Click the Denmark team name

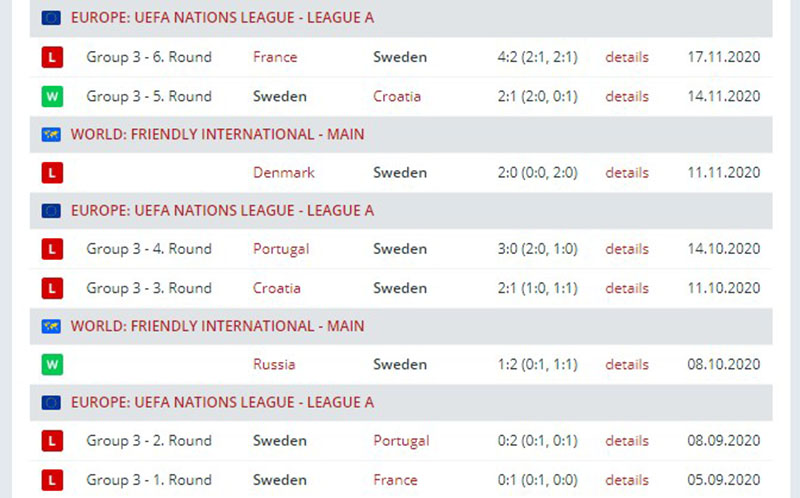click(x=284, y=173)
